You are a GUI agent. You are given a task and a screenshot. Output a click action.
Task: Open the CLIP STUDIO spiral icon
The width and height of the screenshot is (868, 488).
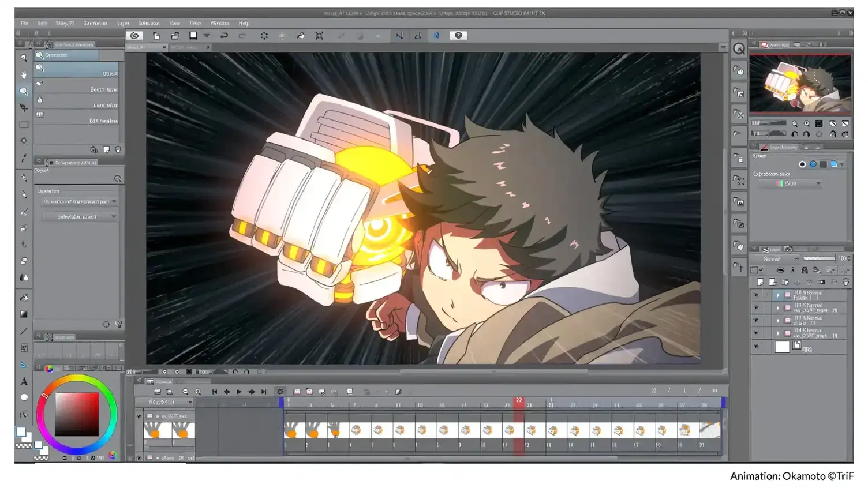click(x=134, y=36)
